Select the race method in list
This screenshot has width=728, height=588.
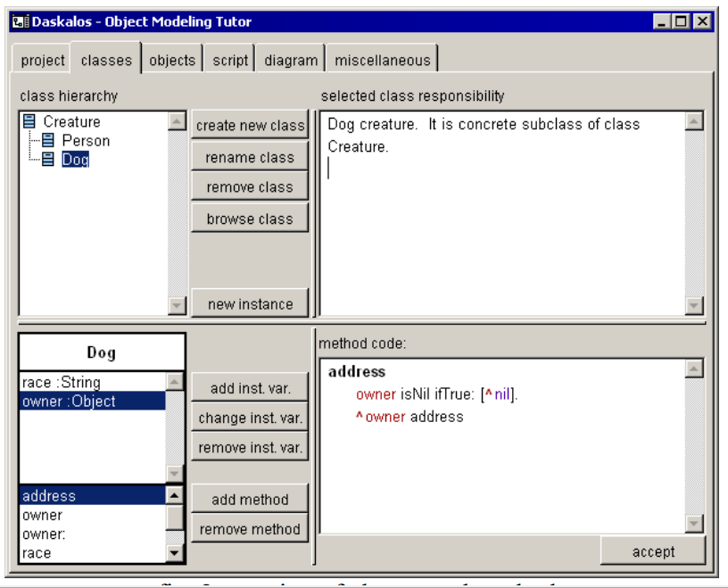pos(93,553)
